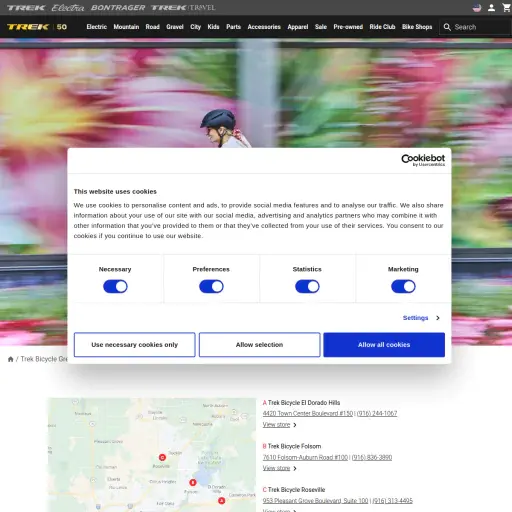Viewport: 512px width, 512px height.
Task: Open the Mountain menu item
Action: click(126, 27)
